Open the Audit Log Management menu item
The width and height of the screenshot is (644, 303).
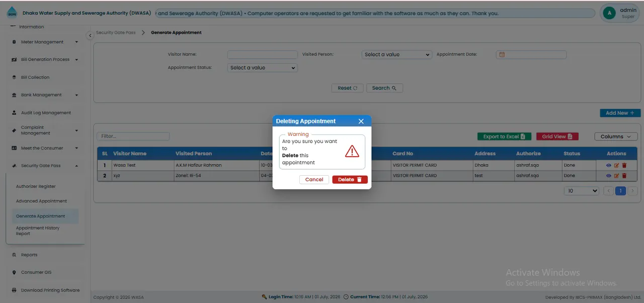coord(46,113)
